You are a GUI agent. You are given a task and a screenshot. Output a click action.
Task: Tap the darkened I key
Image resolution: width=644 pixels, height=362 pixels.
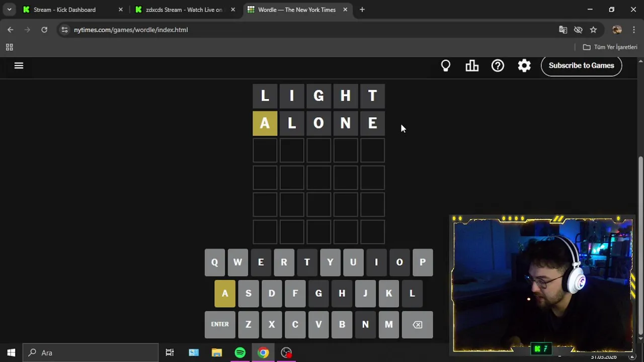click(376, 262)
